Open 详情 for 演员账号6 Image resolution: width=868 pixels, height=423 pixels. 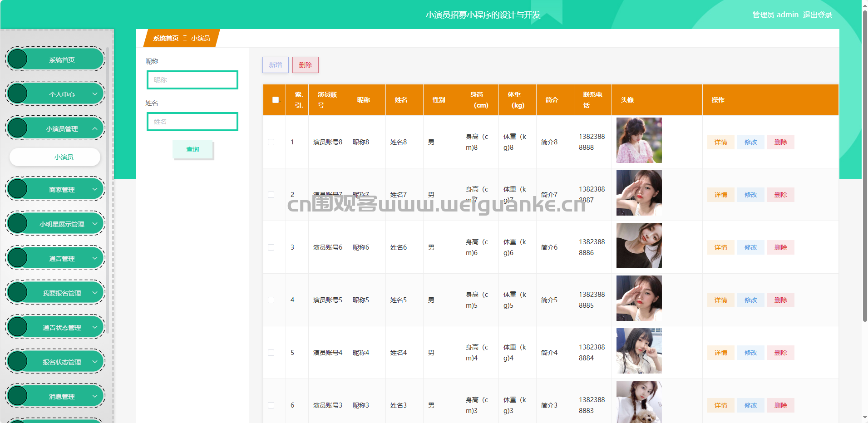pyautogui.click(x=721, y=247)
